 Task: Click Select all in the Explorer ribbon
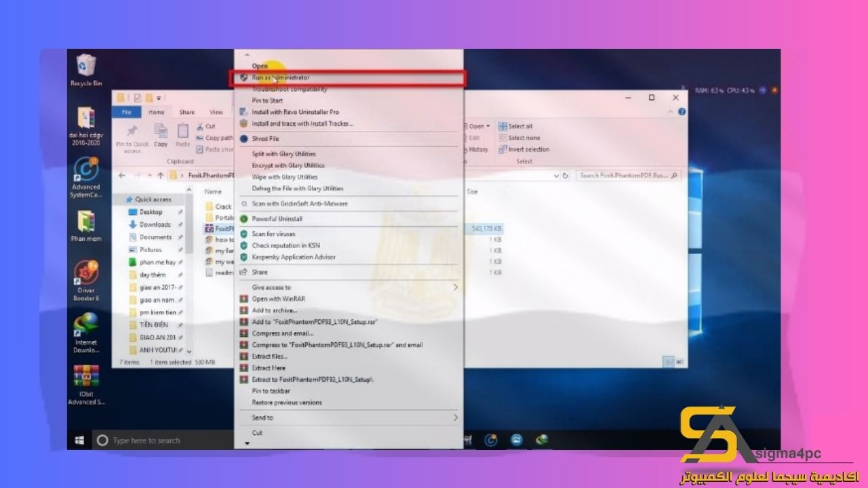tap(515, 126)
